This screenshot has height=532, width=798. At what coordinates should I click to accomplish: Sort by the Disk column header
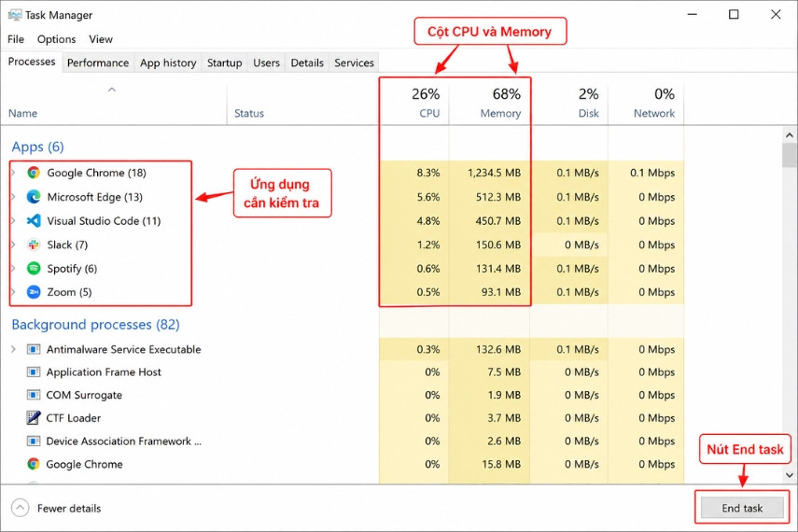[x=569, y=103]
